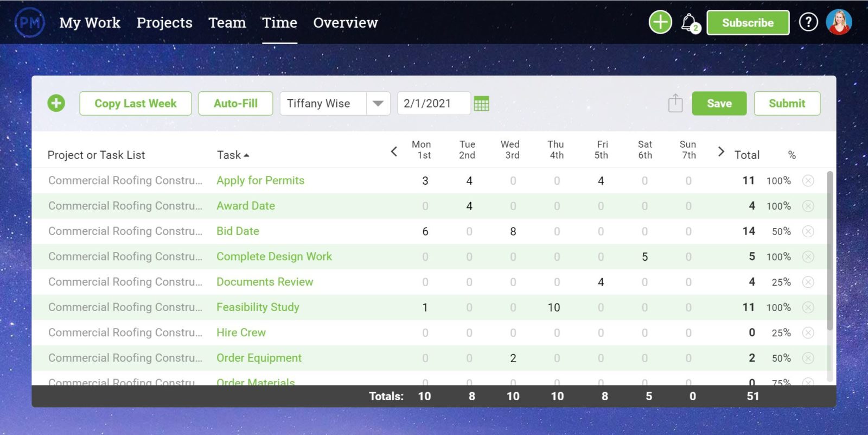Open the Projects tab
Image resolution: width=868 pixels, height=435 pixels.
(x=164, y=23)
